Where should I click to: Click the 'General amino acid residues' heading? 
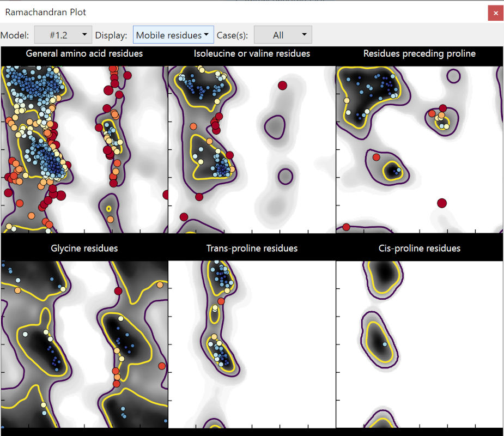84,53
